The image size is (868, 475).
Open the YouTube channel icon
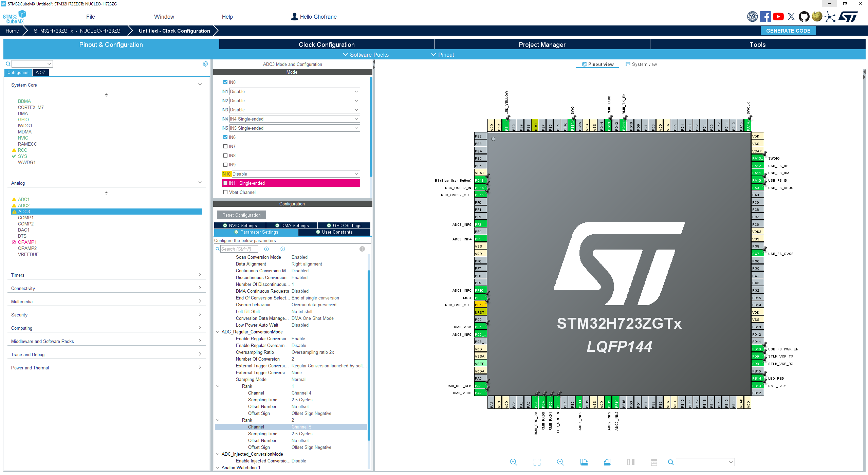778,16
